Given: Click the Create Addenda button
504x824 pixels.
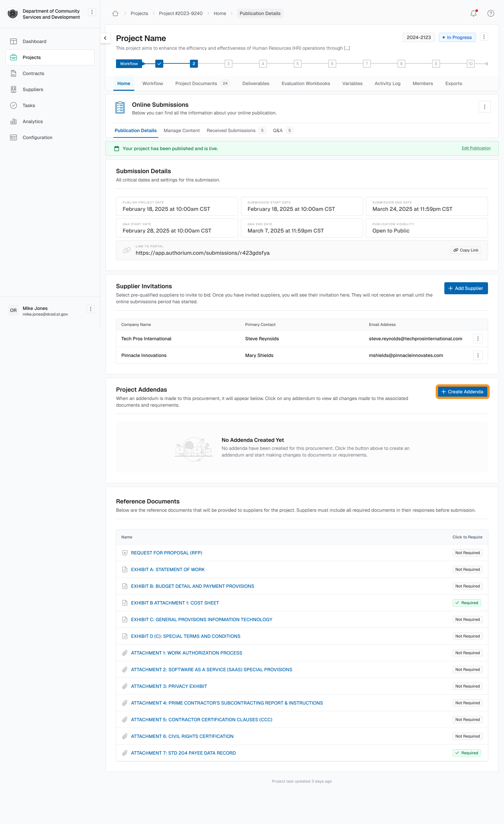Looking at the screenshot, I should (462, 392).
